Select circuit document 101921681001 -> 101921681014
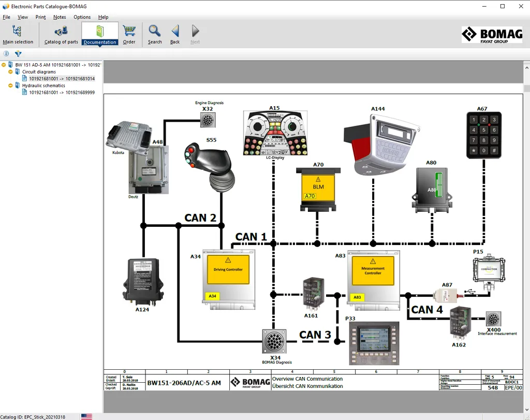Viewport: 530px width, 420px height. click(62, 79)
